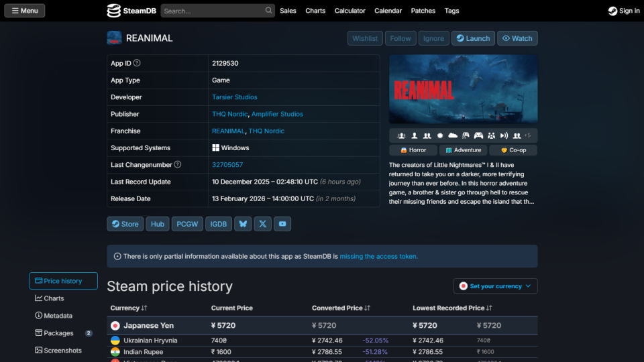Click the multiplayer category icon
This screenshot has width=644, height=362.
click(x=402, y=135)
